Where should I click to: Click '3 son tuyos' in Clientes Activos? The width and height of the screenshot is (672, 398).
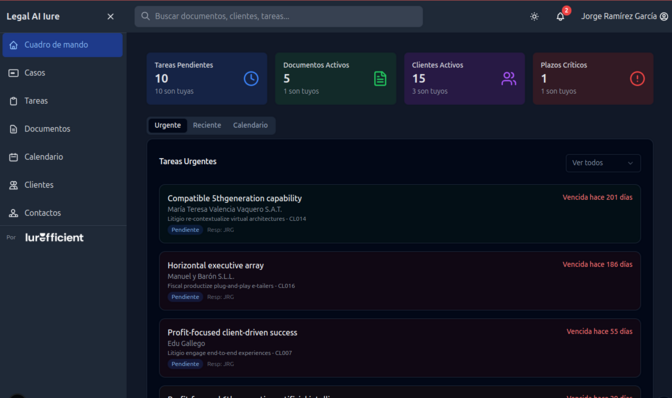429,91
